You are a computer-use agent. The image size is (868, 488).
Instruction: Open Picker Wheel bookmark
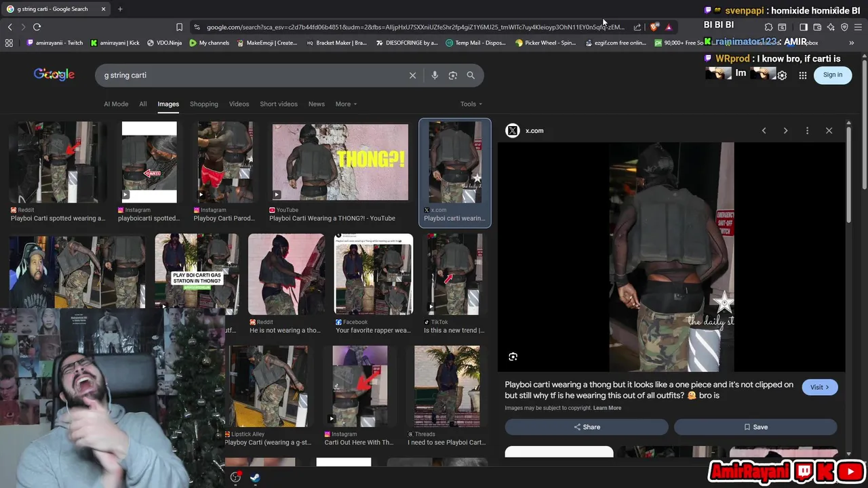pyautogui.click(x=545, y=43)
